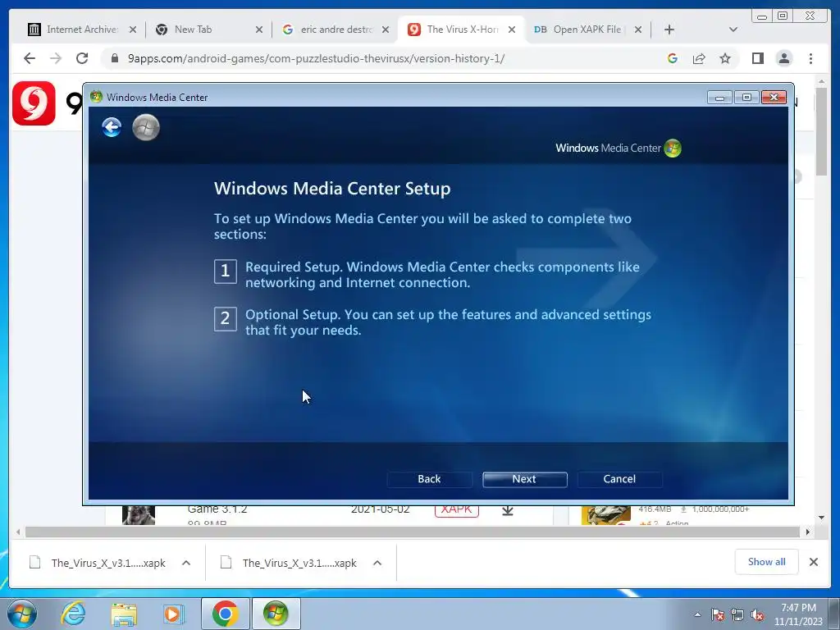Close the New Tab tab
Viewport: 840px width, 630px height.
(259, 30)
